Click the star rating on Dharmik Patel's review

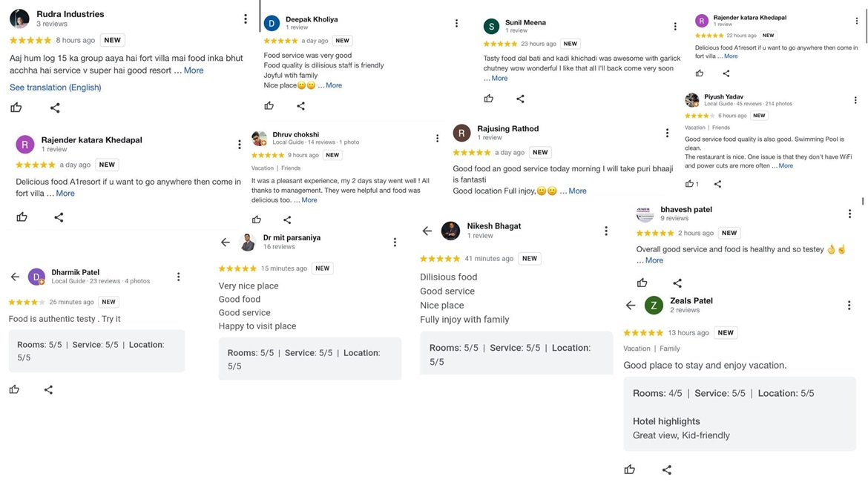[27, 303]
